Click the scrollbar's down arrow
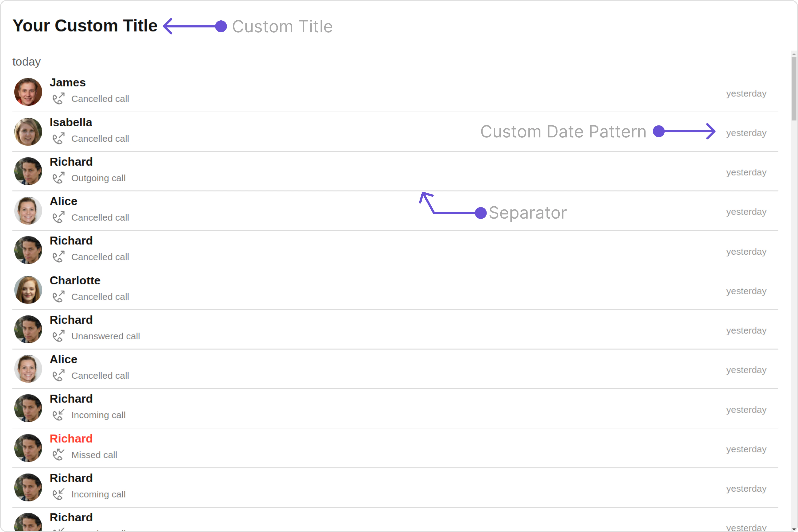798x532 pixels. point(794,529)
